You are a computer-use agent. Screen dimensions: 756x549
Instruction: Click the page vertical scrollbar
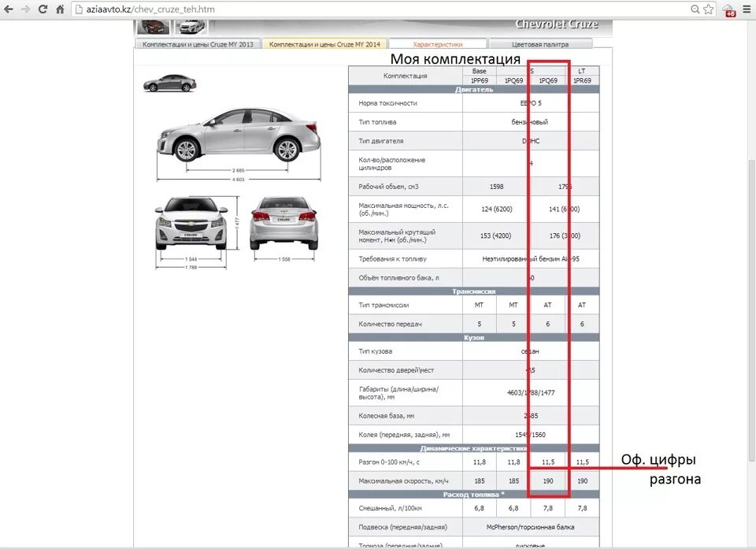pos(751,309)
